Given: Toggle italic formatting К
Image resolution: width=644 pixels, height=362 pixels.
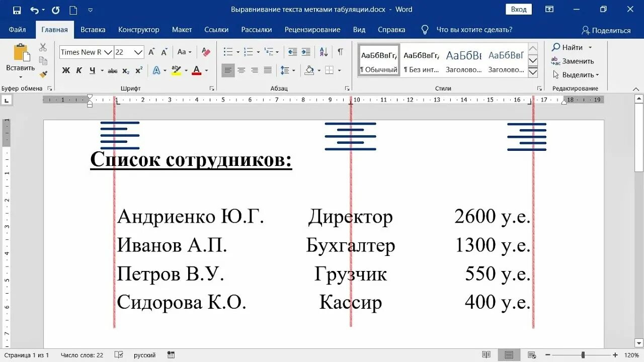Looking at the screenshot, I should coord(79,70).
